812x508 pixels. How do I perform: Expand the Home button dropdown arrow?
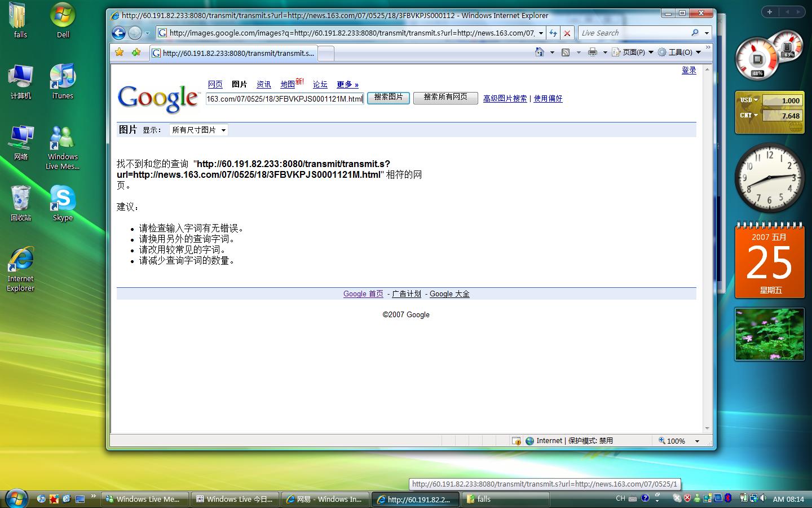pos(552,52)
